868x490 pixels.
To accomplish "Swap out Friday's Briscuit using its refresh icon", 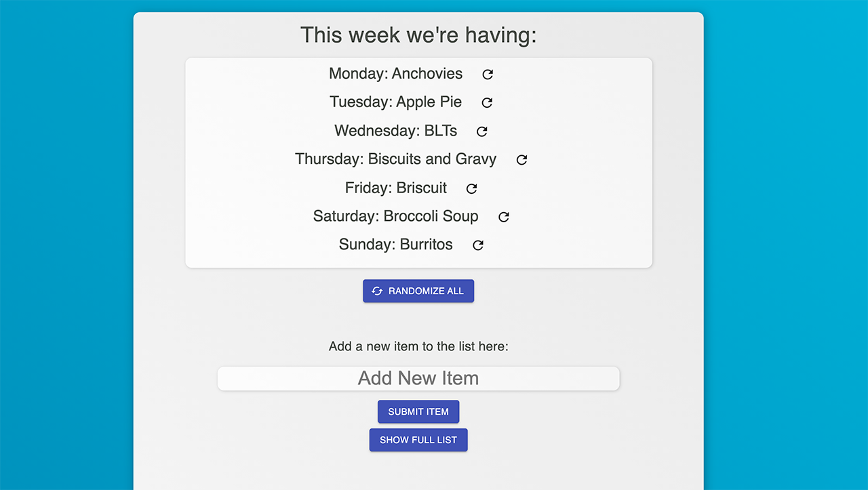I will click(472, 188).
